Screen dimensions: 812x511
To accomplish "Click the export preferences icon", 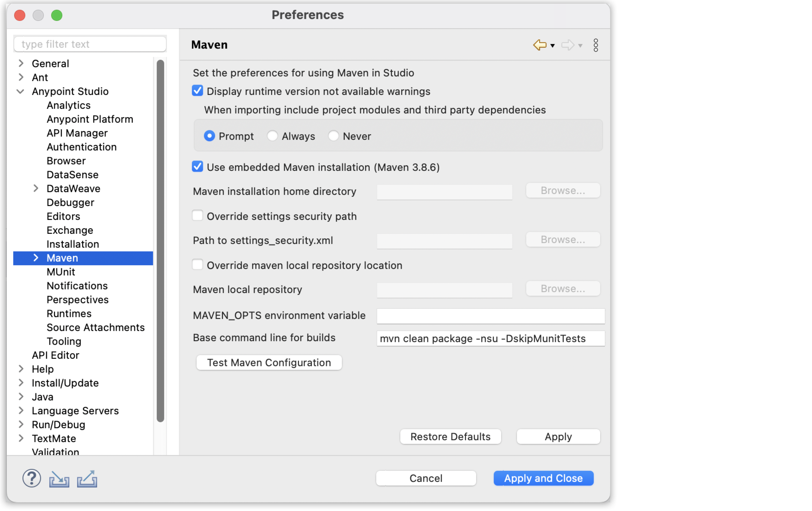I will 87,478.
